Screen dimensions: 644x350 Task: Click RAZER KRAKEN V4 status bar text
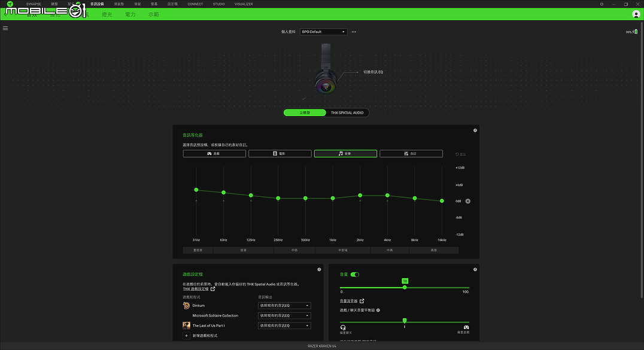(321, 346)
